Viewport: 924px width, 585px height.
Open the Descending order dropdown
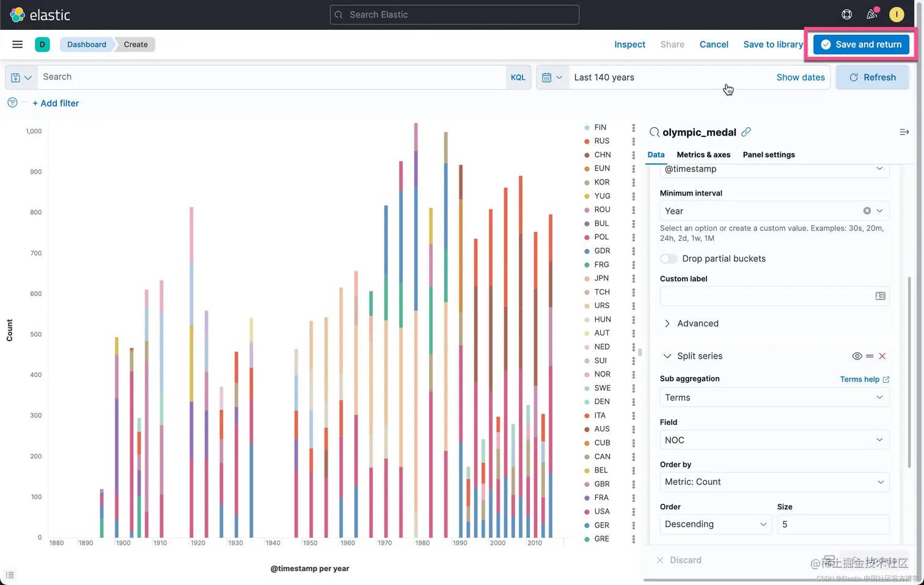[x=716, y=524]
